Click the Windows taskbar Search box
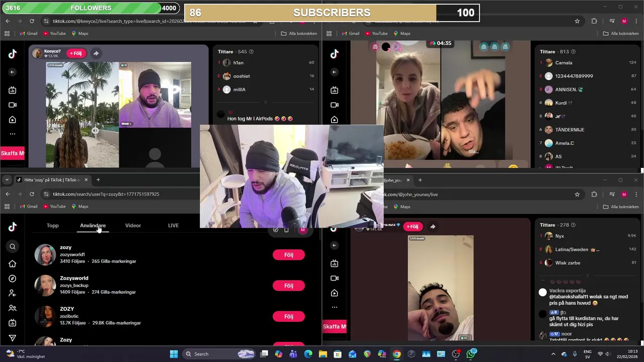 pos(219,354)
